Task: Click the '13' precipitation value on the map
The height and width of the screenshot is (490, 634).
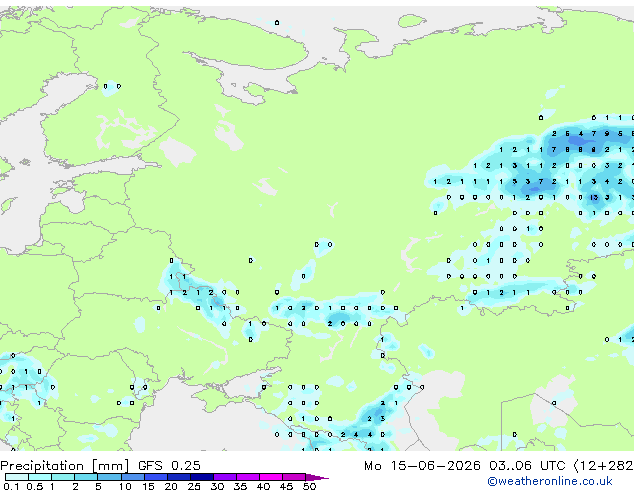Action: pyautogui.click(x=594, y=197)
